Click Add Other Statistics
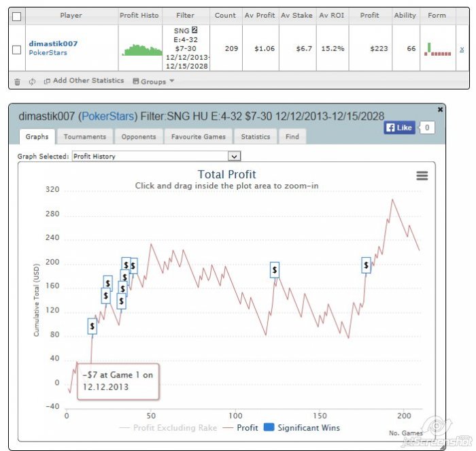Viewport: 476px width, 451px height. [x=84, y=81]
